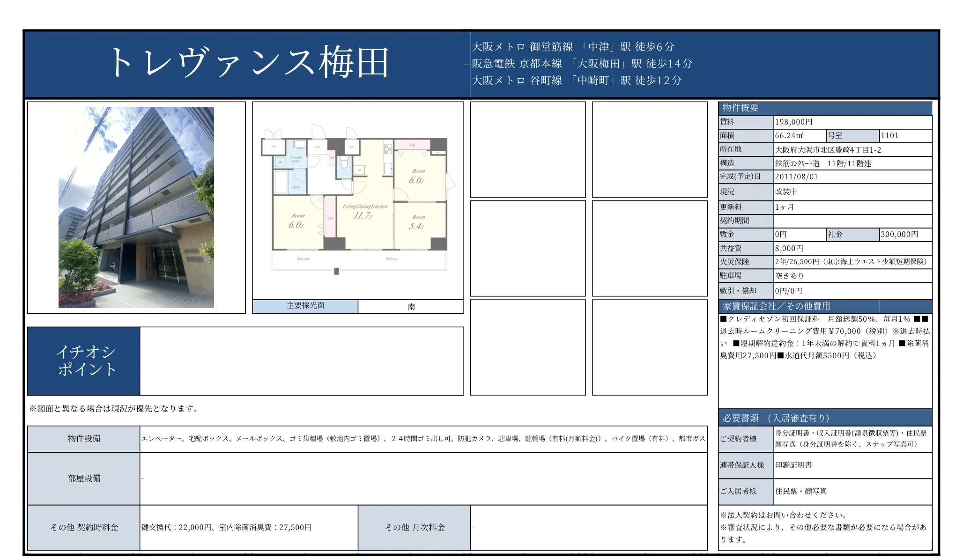Select the rent value 198,000円 cell
Image resolution: width=963 pixels, height=560 pixels.
pyautogui.click(x=852, y=122)
